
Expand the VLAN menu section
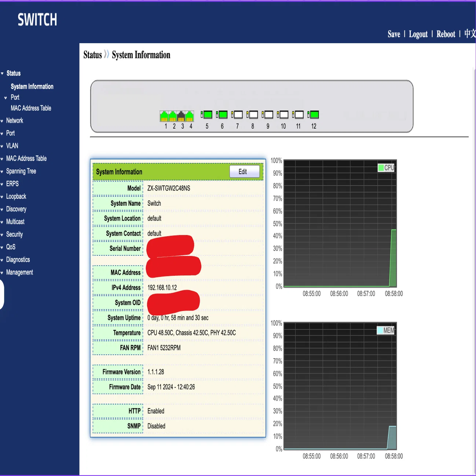[12, 146]
